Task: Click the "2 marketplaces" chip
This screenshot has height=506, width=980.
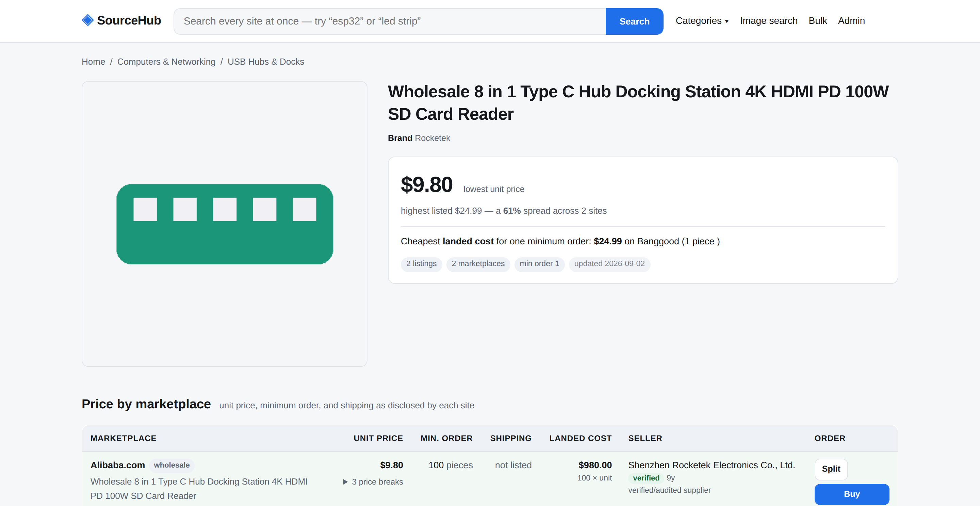Action: (x=478, y=264)
